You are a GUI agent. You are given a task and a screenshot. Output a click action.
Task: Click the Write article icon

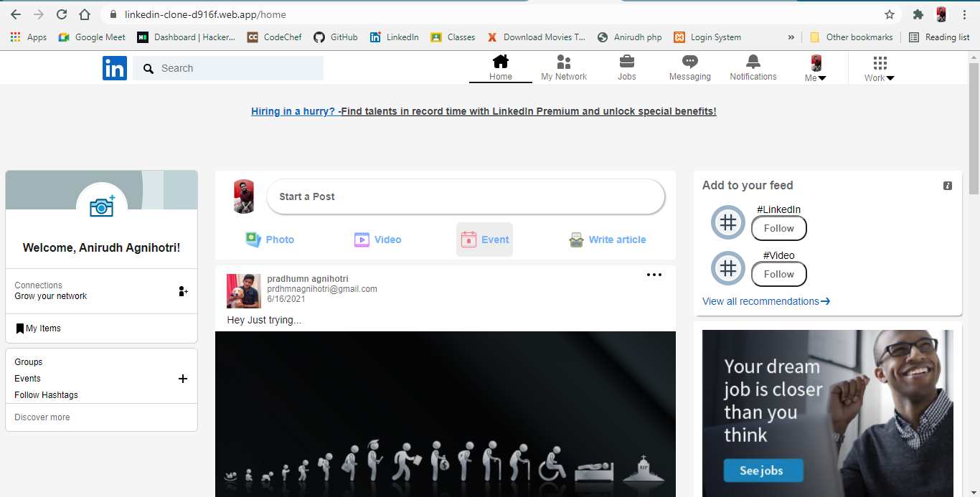click(577, 239)
